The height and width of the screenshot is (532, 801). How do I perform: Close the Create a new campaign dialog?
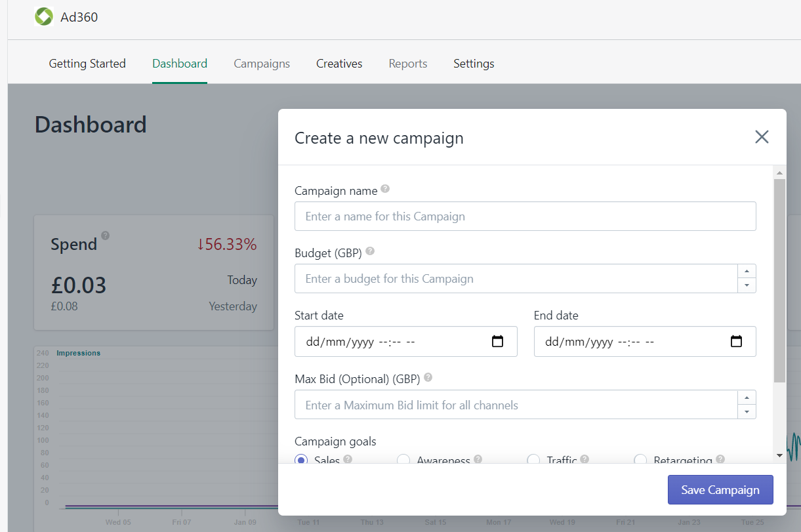pos(762,137)
